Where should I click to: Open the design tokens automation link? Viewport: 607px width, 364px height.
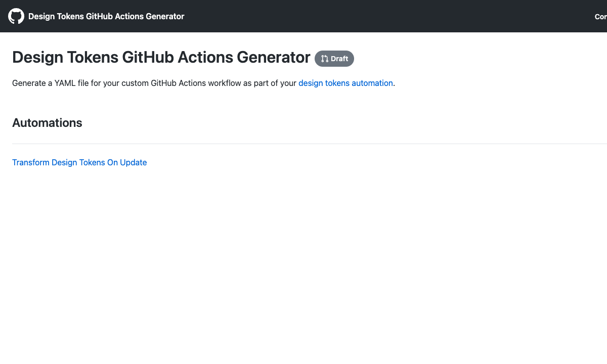point(345,83)
